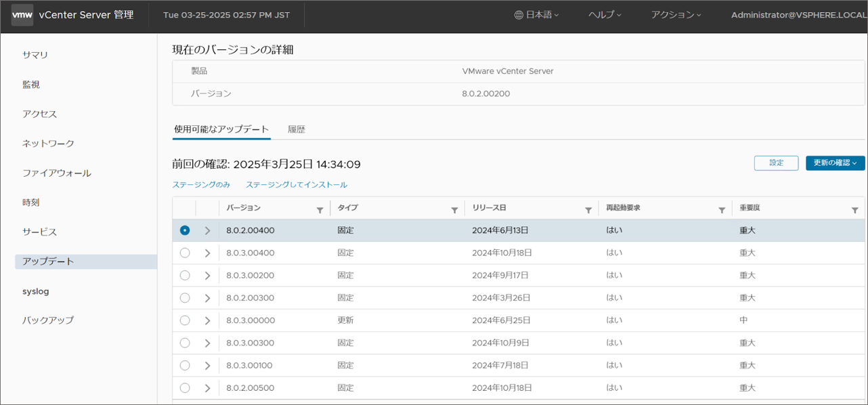Click vCenter Server 管理 title

[86, 15]
